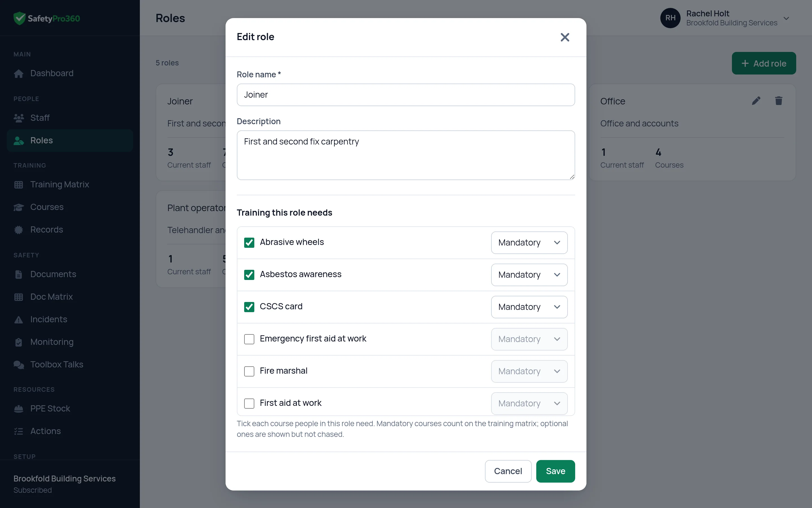812x508 pixels.
Task: Click the Records badge icon
Action: click(19, 230)
